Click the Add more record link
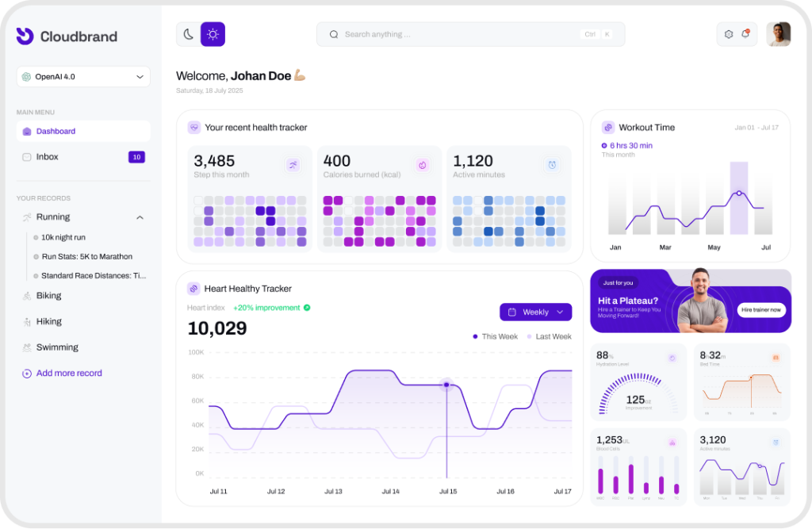The width and height of the screenshot is (812, 529). (x=68, y=374)
